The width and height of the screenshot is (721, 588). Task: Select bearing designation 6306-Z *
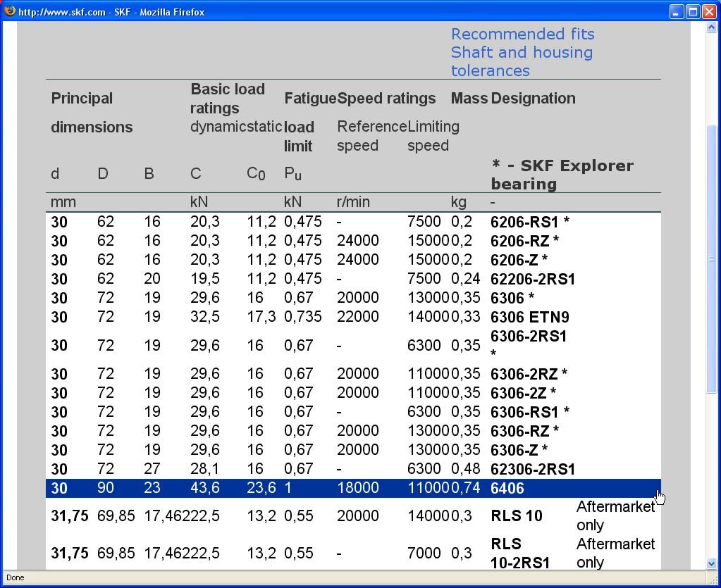coord(519,450)
